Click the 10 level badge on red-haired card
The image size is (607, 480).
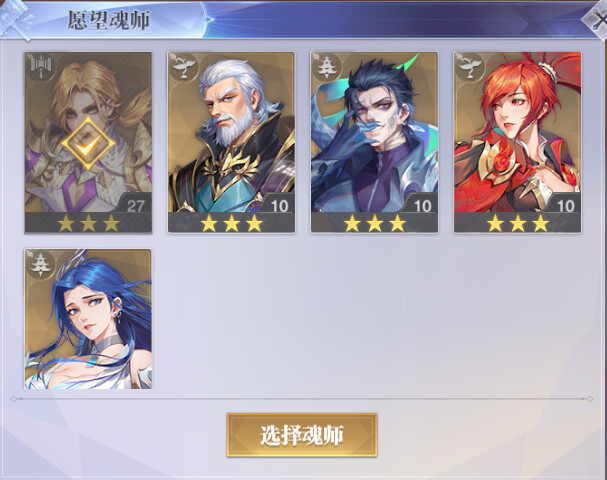coord(564,205)
